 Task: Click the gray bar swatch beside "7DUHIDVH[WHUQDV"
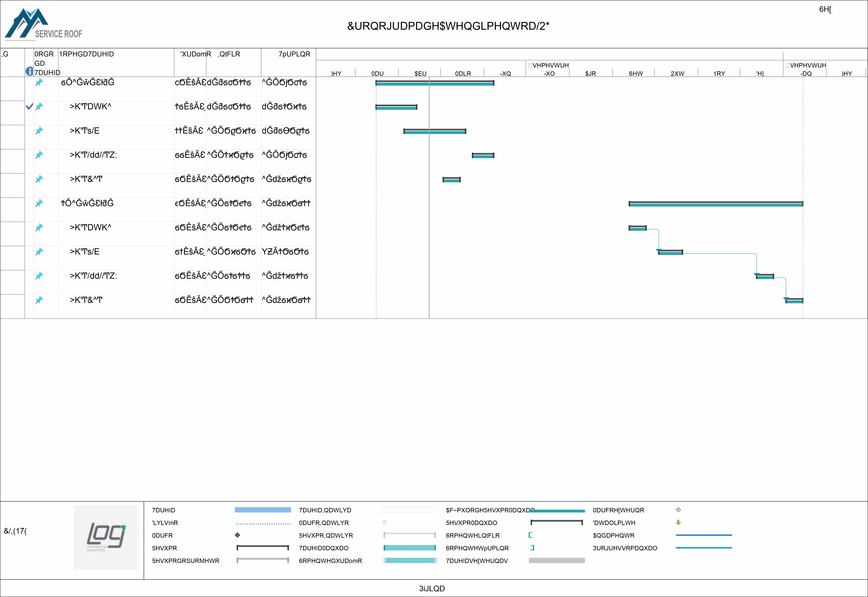pyautogui.click(x=557, y=561)
